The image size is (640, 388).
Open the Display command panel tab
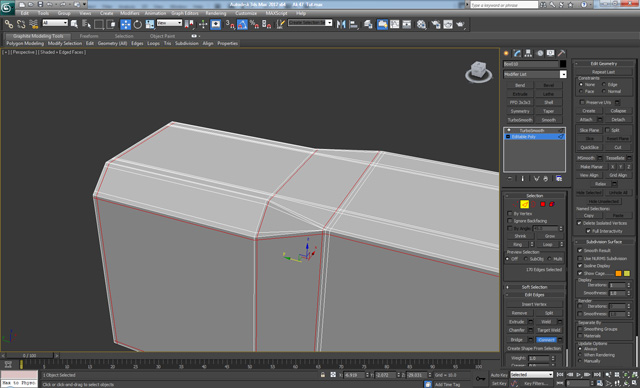pyautogui.click(x=551, y=53)
